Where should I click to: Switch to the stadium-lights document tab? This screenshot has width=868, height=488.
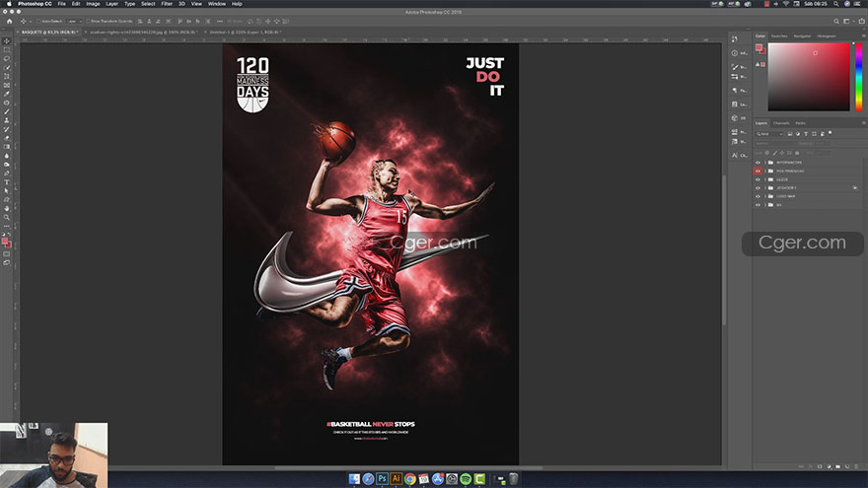(x=143, y=33)
